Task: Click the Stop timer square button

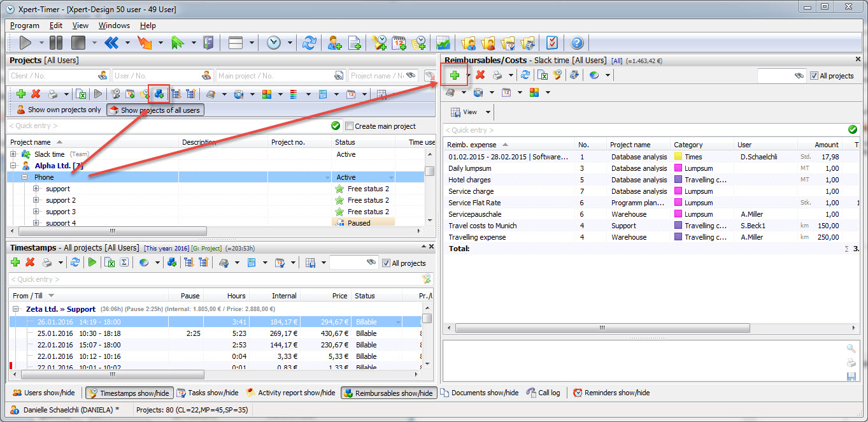Action: point(78,43)
